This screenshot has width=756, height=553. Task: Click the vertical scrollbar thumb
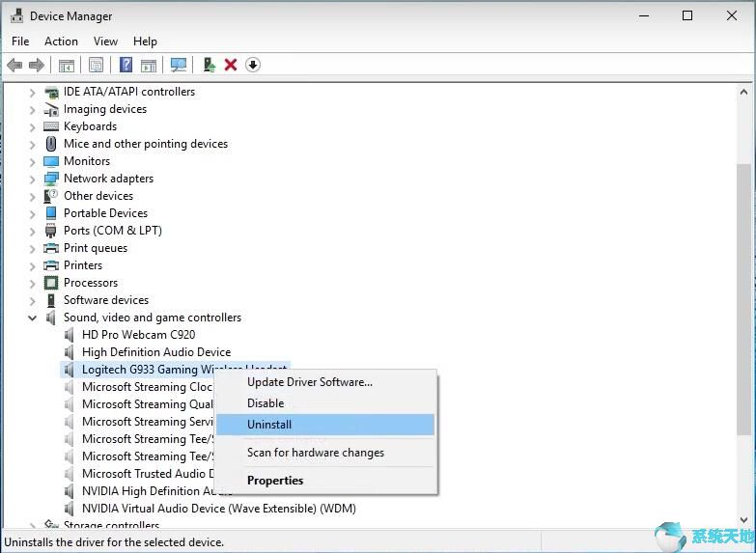743,299
